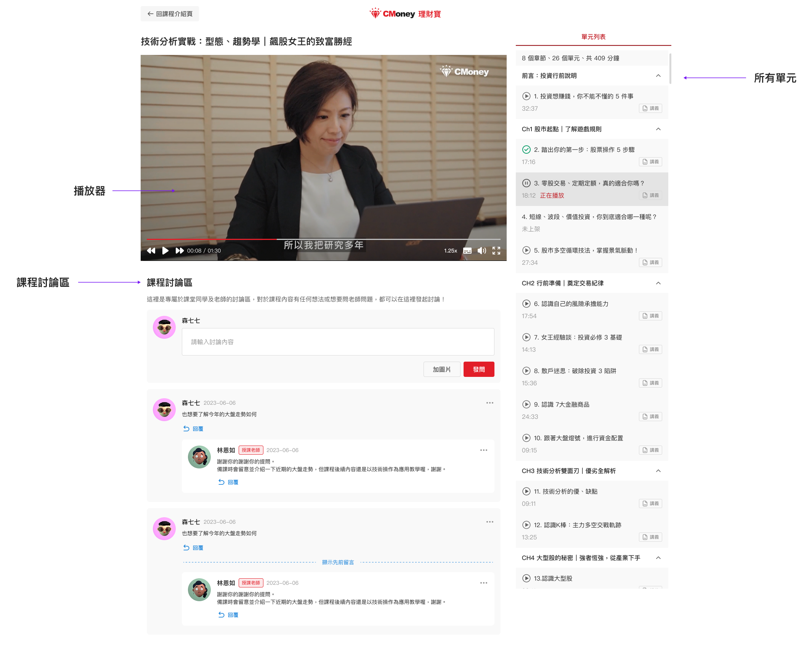
Task: Click the completed checkmark icon of unit 2
Action: [526, 150]
